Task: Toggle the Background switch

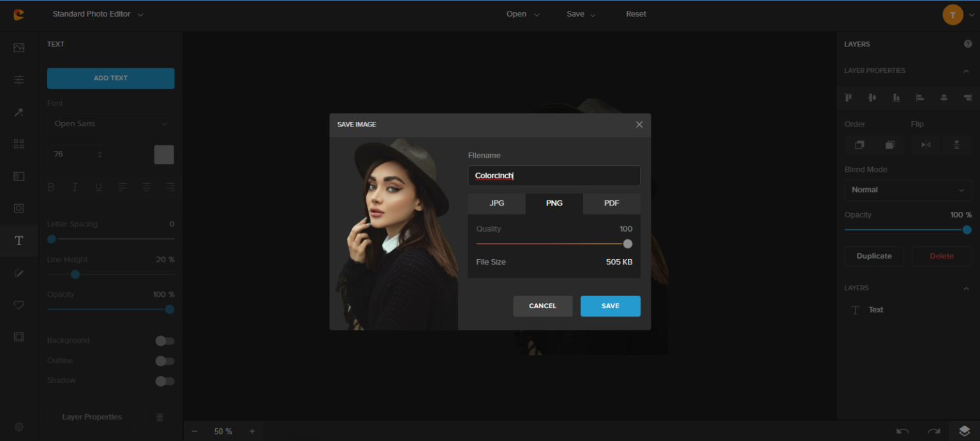Action: [x=165, y=341]
